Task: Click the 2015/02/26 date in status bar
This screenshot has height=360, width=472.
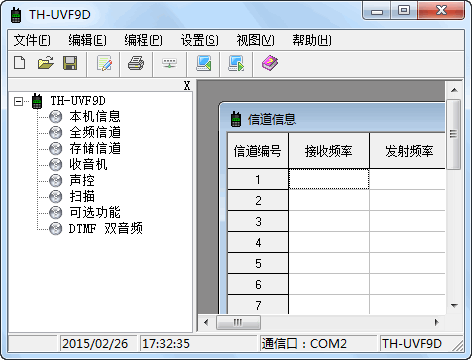Action: [x=95, y=344]
